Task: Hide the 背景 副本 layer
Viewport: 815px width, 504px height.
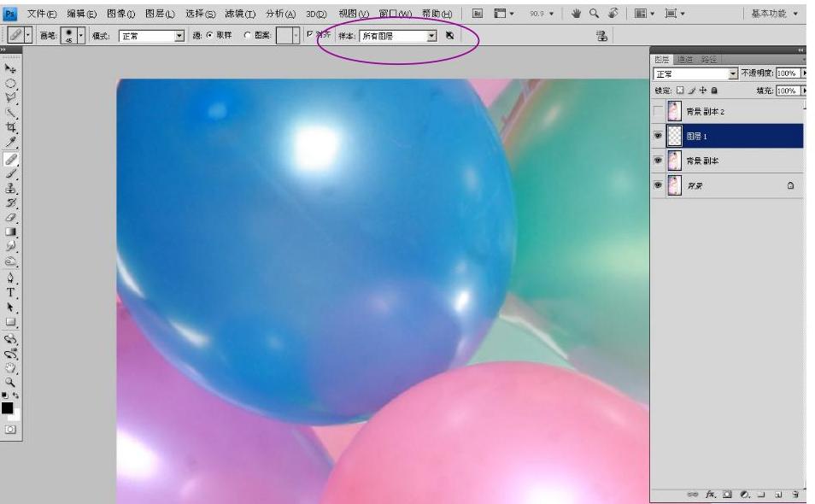Action: (658, 161)
